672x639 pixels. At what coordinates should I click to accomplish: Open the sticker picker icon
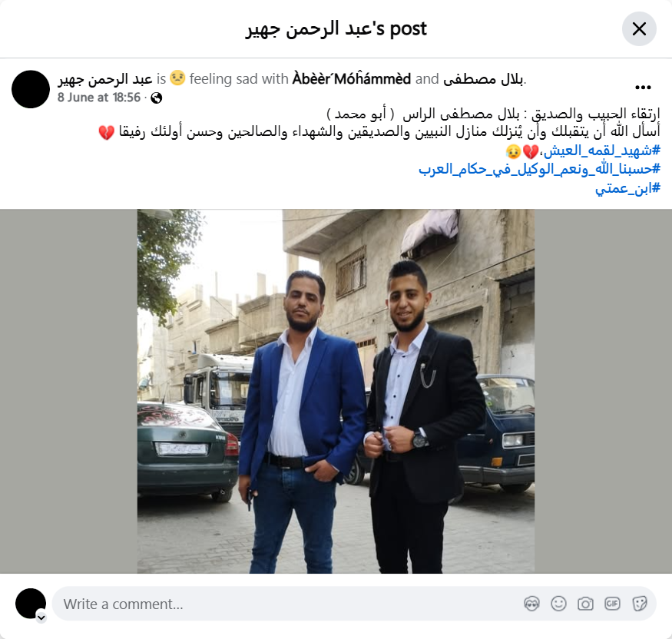coord(640,604)
